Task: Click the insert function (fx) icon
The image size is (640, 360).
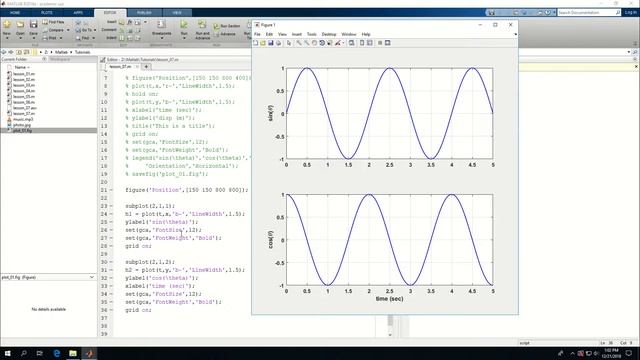Action: [x=129, y=22]
